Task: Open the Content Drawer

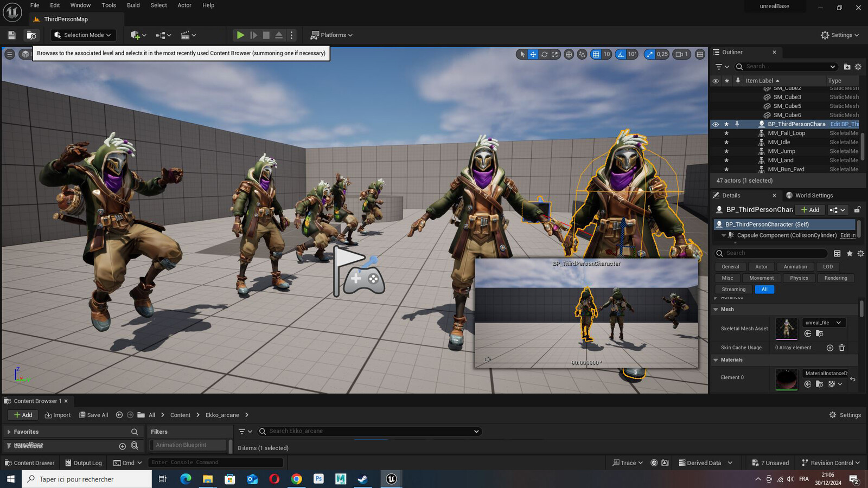Action: [x=29, y=463]
